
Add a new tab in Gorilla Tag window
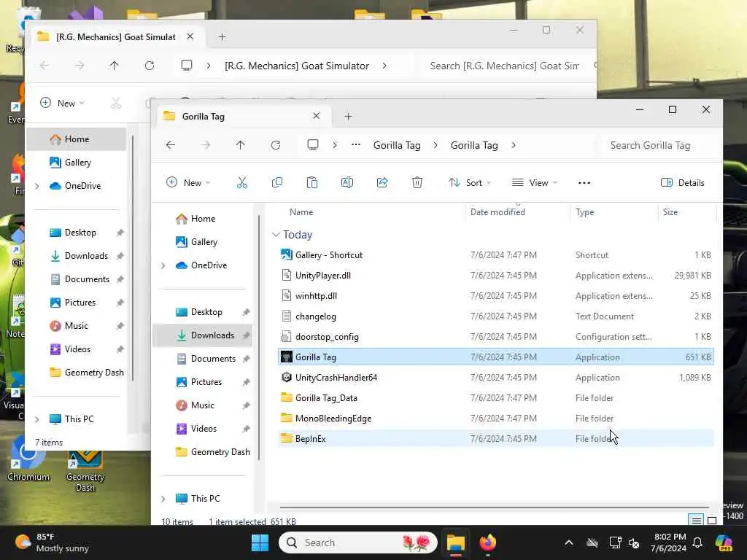pyautogui.click(x=348, y=117)
